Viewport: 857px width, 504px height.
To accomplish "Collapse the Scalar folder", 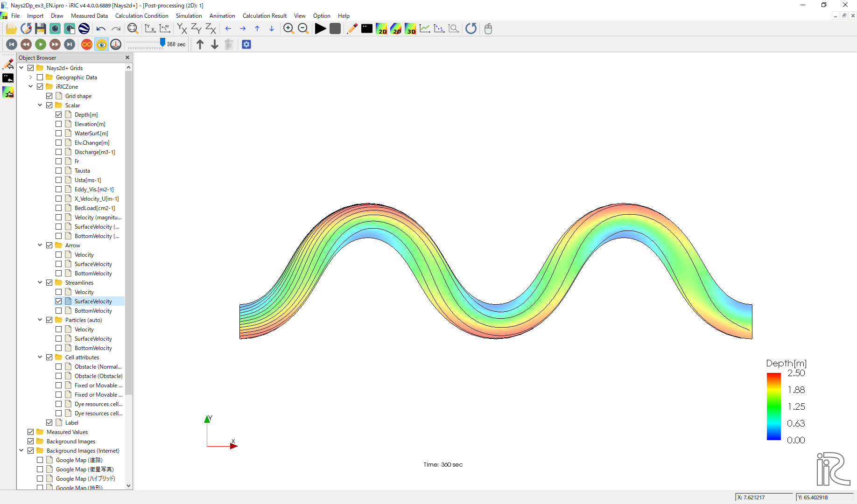I will coord(40,105).
